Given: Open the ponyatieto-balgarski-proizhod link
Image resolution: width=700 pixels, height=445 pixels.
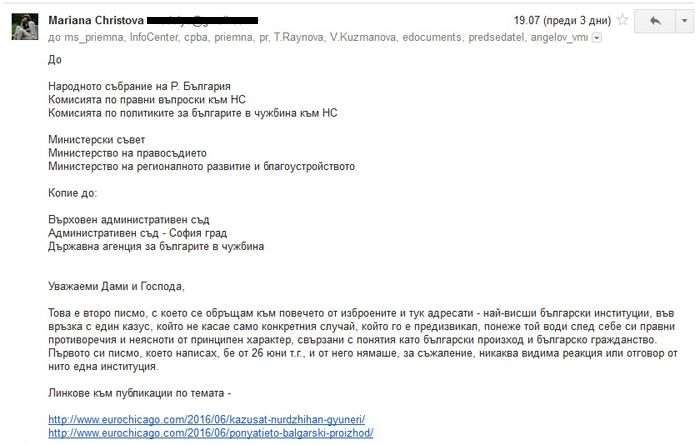Looking at the screenshot, I should click(x=210, y=435).
